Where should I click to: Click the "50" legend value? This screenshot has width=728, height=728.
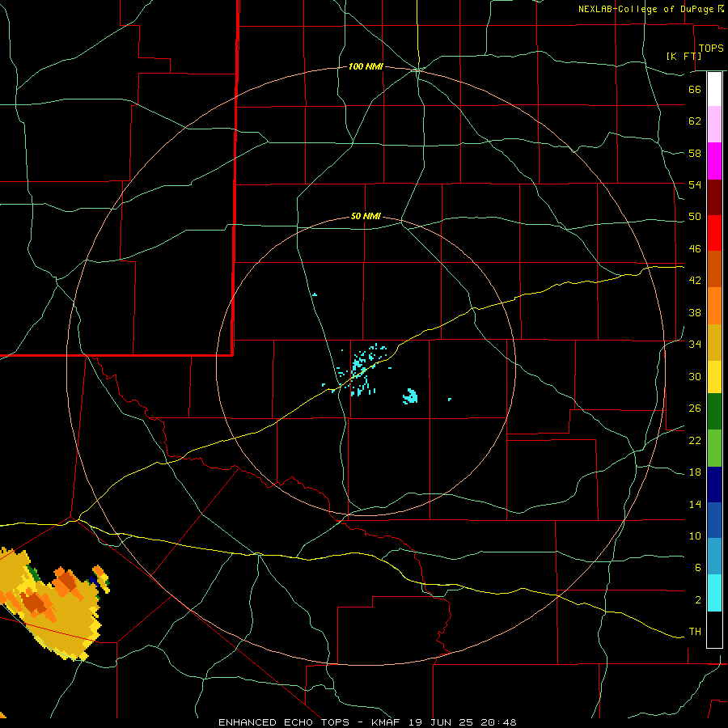[695, 217]
